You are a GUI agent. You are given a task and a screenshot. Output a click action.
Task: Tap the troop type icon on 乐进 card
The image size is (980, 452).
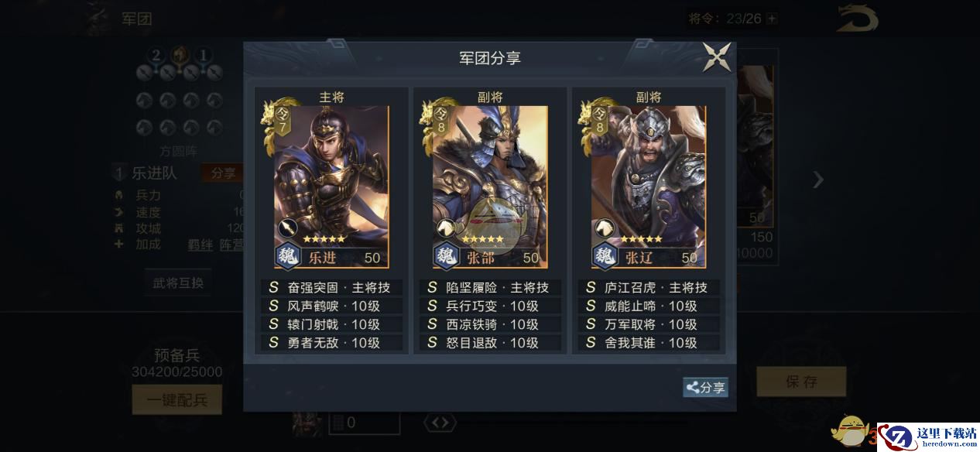[287, 228]
